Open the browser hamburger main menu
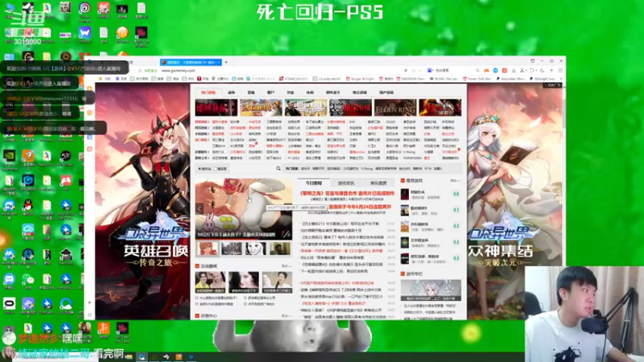644x362 pixels. point(560,71)
